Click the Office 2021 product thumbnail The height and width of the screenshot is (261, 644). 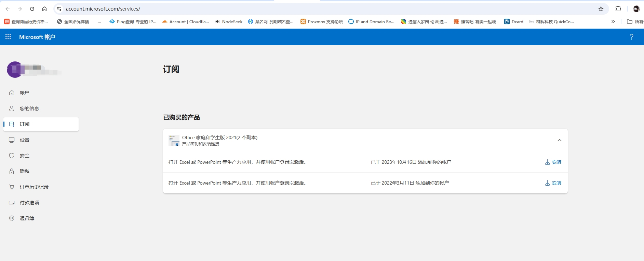click(174, 140)
